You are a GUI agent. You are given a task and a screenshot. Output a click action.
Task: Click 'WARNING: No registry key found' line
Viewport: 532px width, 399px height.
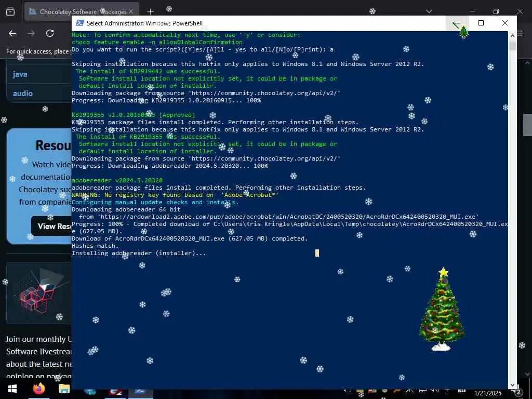click(175, 195)
